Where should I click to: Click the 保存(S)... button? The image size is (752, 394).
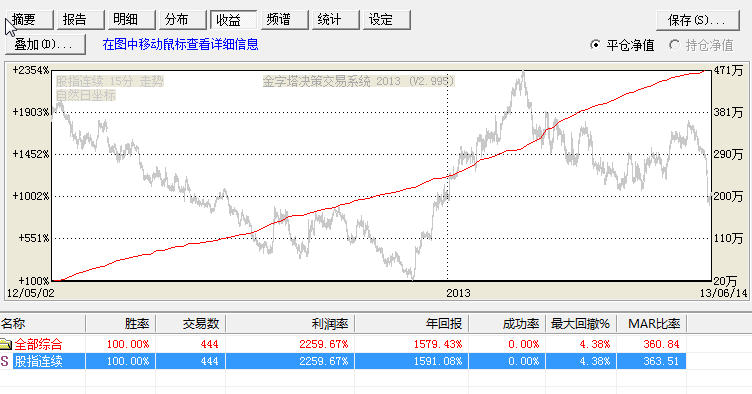[698, 20]
